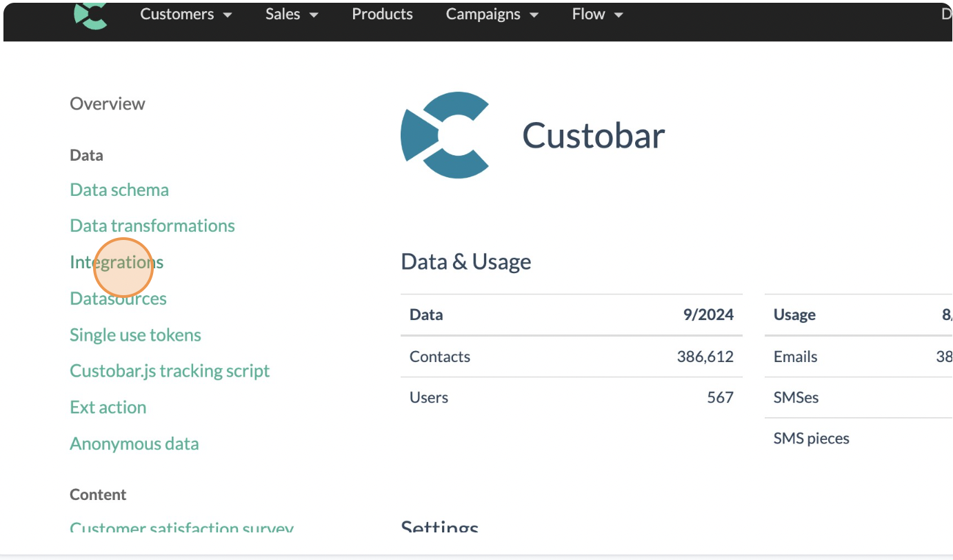Viewport: 953px width, 560px height.
Task: Open Custobar.js tracking script page
Action: [170, 371]
